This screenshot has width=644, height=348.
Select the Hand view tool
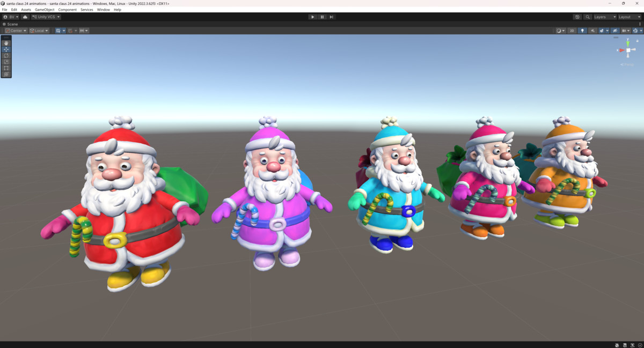coord(6,43)
